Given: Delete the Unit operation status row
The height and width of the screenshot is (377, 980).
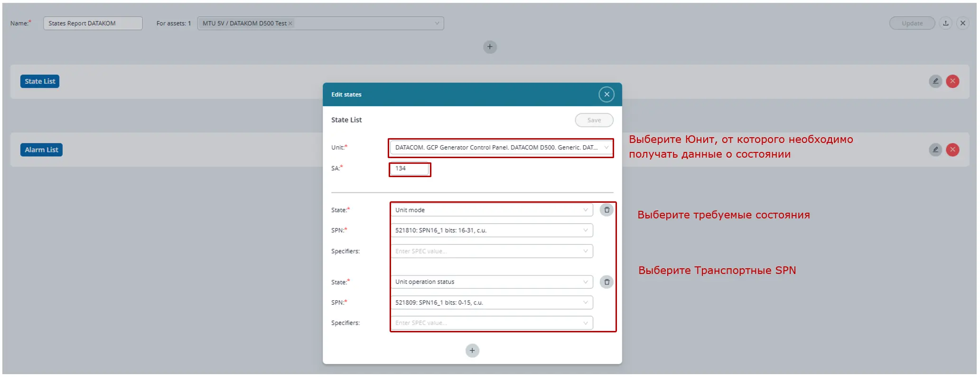Looking at the screenshot, I should (x=606, y=282).
